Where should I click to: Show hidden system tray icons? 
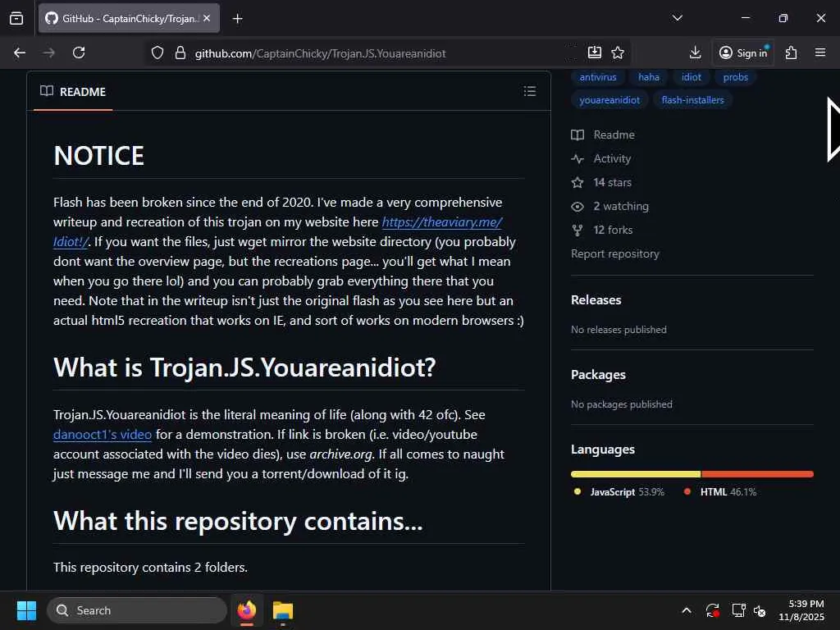[687, 610]
